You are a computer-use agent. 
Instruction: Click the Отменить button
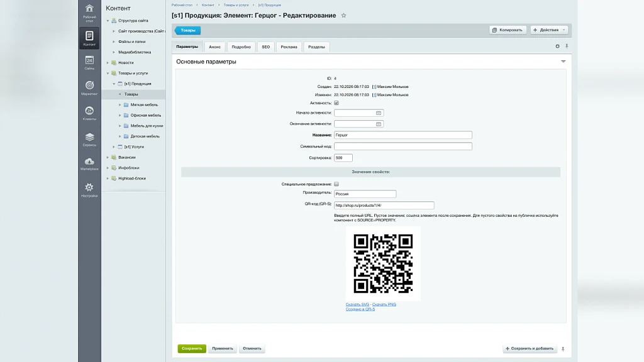click(252, 348)
